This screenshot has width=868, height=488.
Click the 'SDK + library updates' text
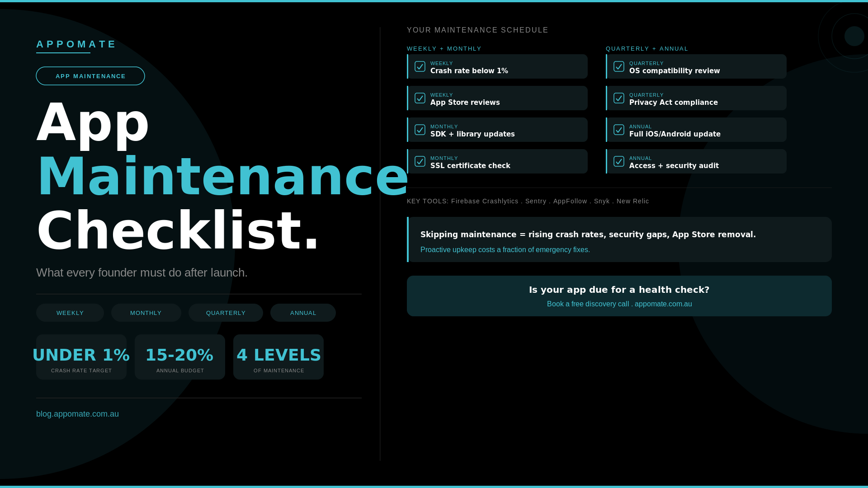pyautogui.click(x=472, y=134)
